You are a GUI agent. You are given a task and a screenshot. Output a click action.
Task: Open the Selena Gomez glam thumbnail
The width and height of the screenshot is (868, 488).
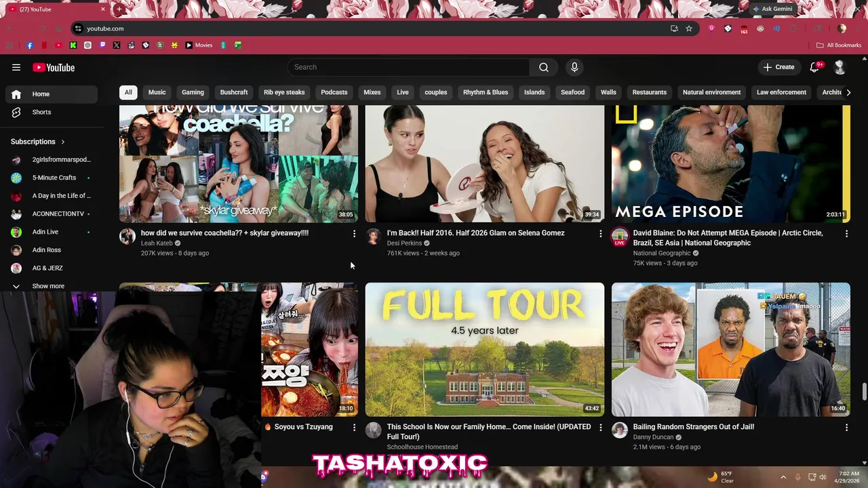click(x=485, y=164)
